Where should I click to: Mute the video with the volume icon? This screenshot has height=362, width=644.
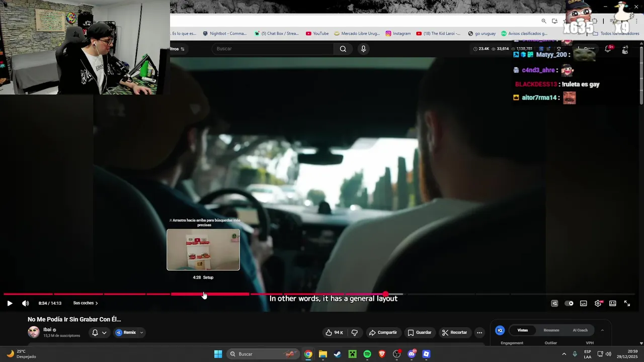[26, 303]
